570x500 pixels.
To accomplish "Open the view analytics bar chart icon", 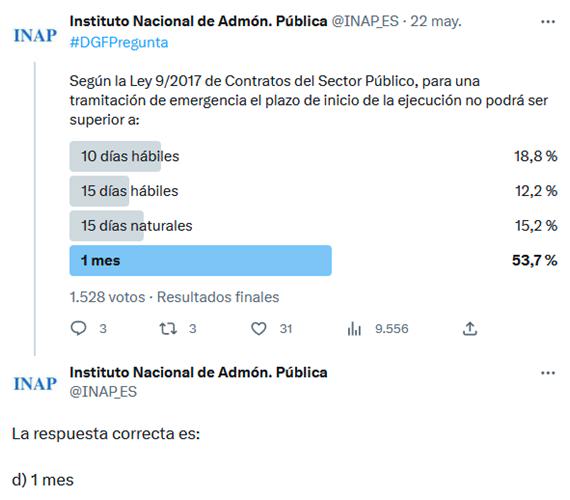I will coord(354,329).
